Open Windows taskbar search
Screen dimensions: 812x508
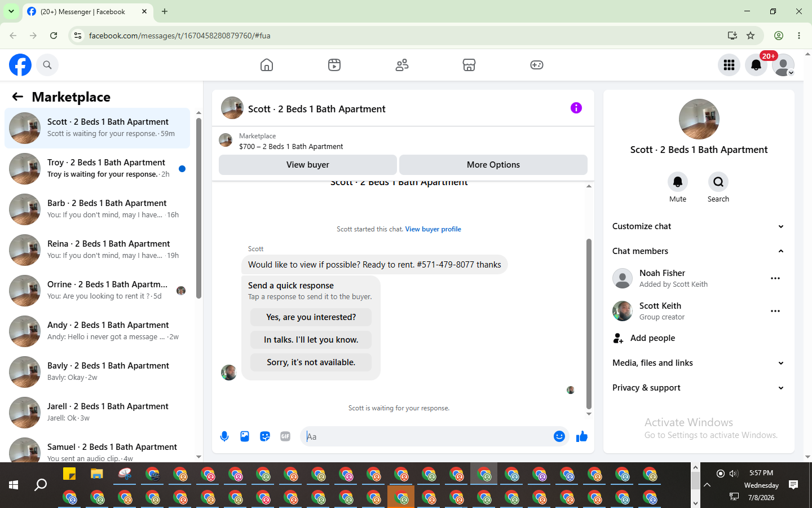41,485
